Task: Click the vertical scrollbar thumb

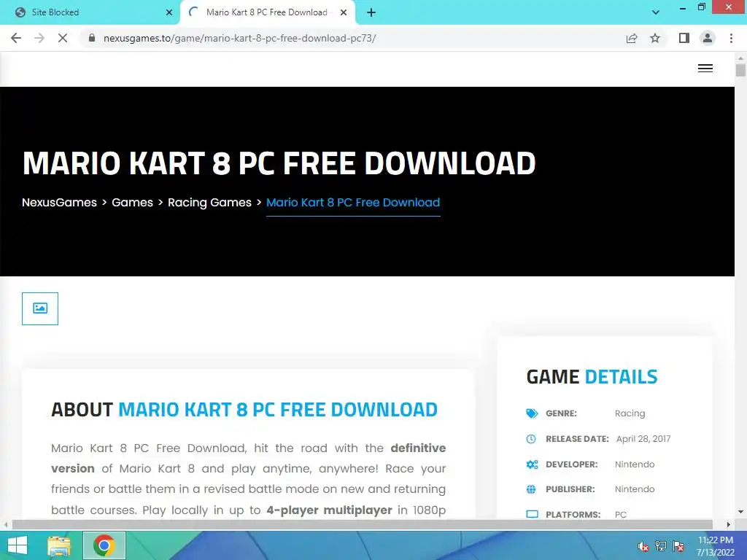Action: [740, 70]
